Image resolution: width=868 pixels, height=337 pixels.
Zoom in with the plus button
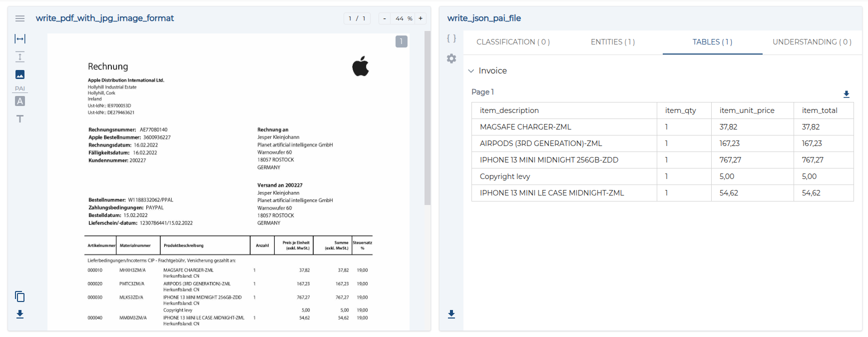421,18
